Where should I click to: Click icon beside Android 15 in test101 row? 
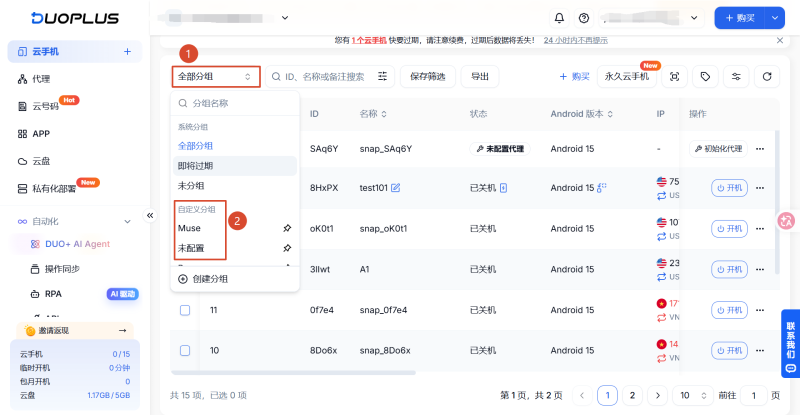coord(602,187)
